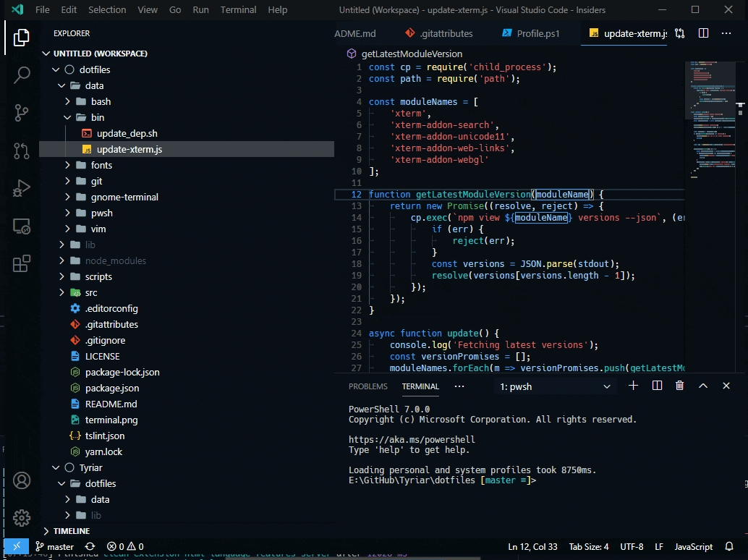
Task: Select the JavaScript language mode in status bar
Action: 693,546
